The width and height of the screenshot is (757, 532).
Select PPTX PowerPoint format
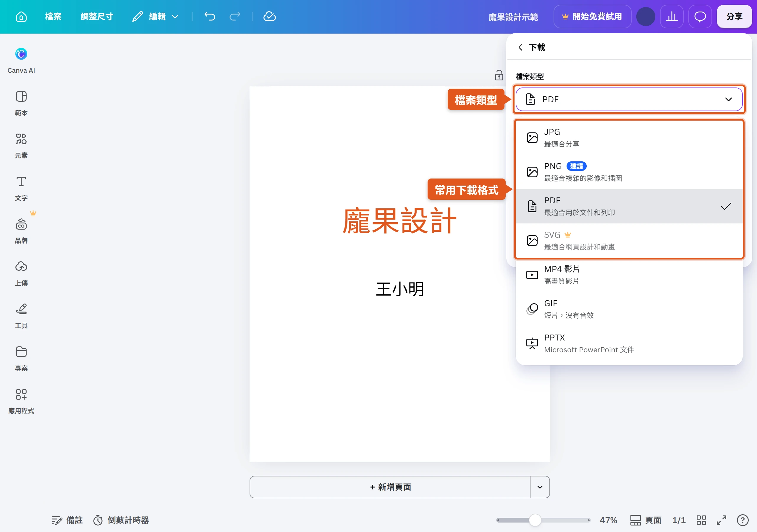click(629, 343)
